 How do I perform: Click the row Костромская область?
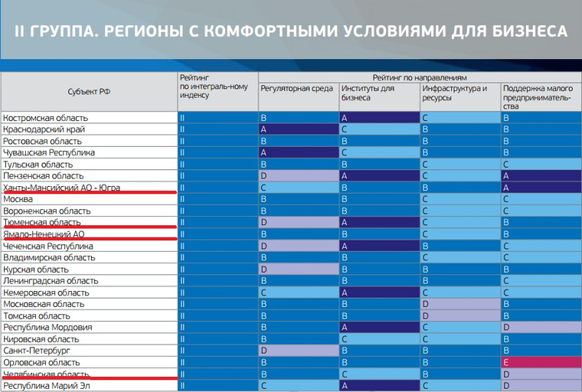291,118
